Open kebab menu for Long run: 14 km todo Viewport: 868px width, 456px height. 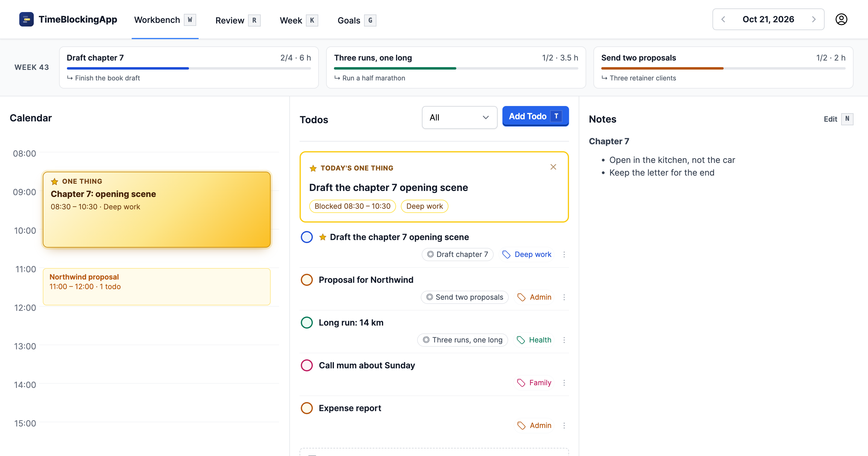coord(564,340)
